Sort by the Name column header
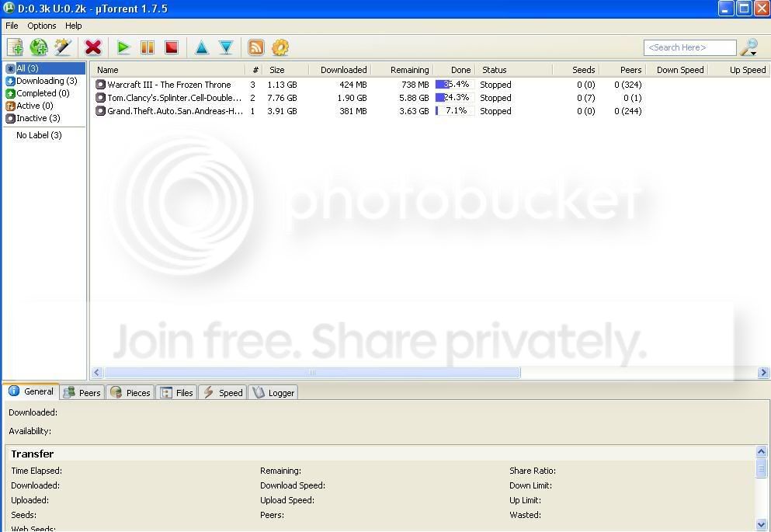 pyautogui.click(x=168, y=70)
